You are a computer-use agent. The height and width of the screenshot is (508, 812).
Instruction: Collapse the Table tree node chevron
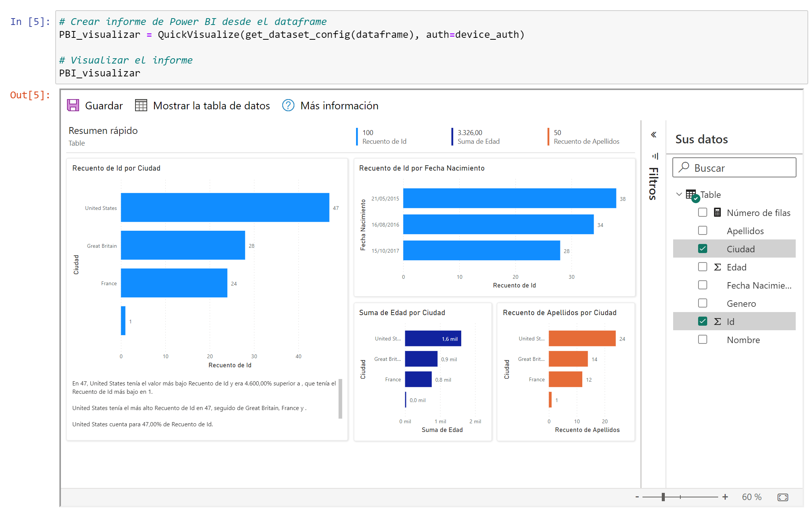(x=679, y=194)
